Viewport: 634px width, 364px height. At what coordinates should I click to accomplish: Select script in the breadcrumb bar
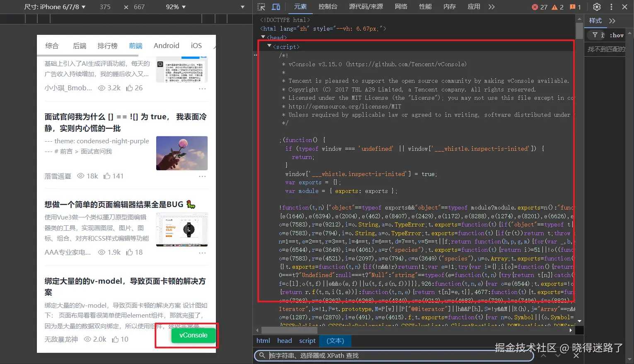(x=307, y=340)
